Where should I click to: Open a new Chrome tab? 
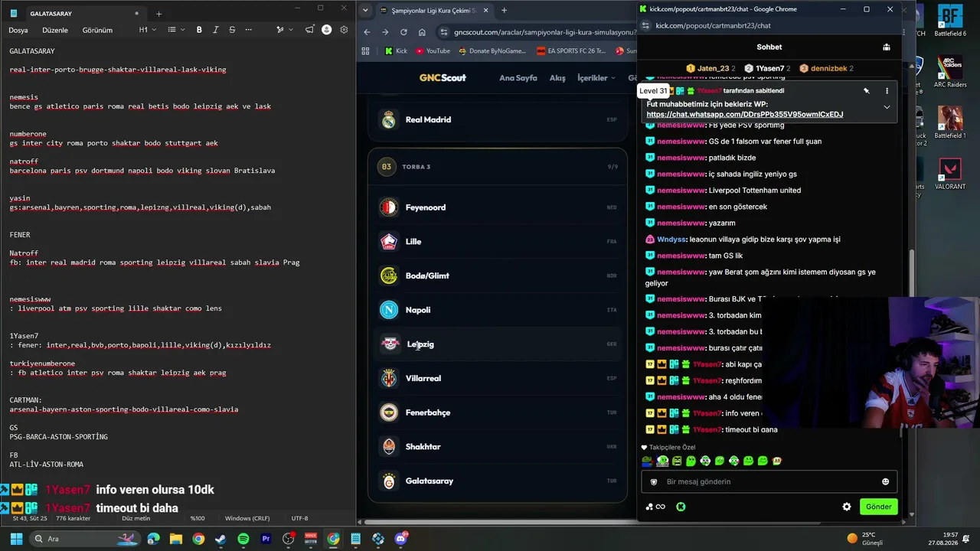pyautogui.click(x=504, y=11)
